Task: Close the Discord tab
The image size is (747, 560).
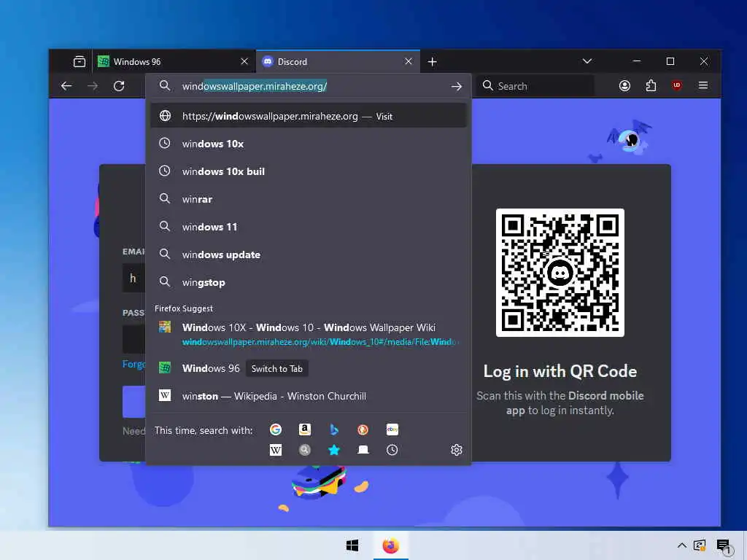Action: click(409, 61)
